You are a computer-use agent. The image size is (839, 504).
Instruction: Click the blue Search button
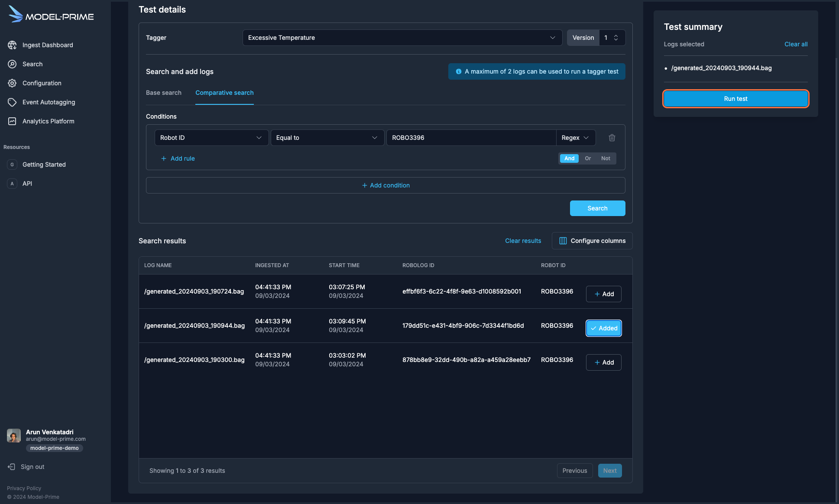[597, 208]
